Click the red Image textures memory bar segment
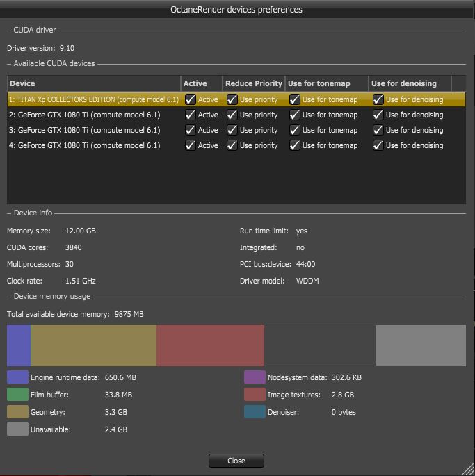The height and width of the screenshot is (476, 475). click(x=210, y=345)
